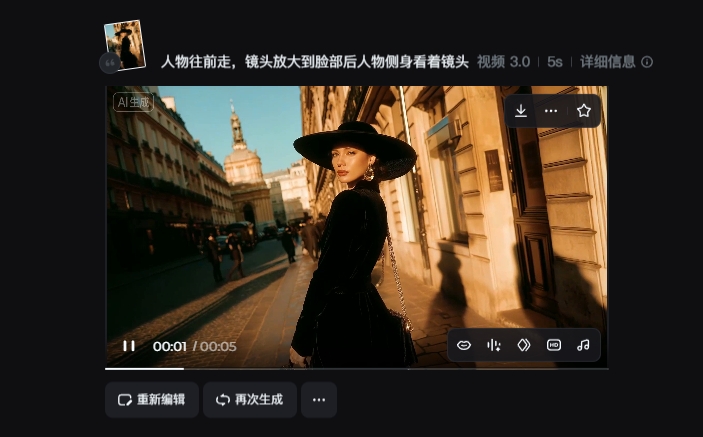This screenshot has height=437, width=703.
Task: Click the AI生成 badge on video
Action: [133, 102]
